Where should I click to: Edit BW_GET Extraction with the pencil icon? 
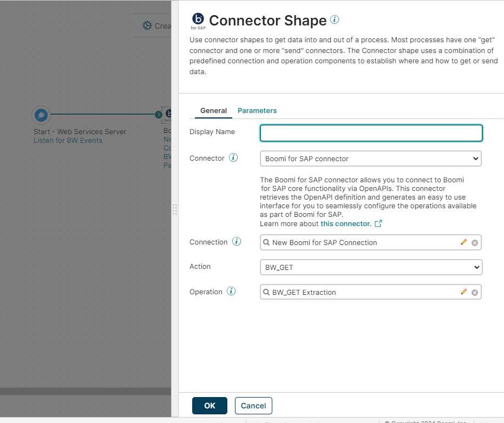464,292
